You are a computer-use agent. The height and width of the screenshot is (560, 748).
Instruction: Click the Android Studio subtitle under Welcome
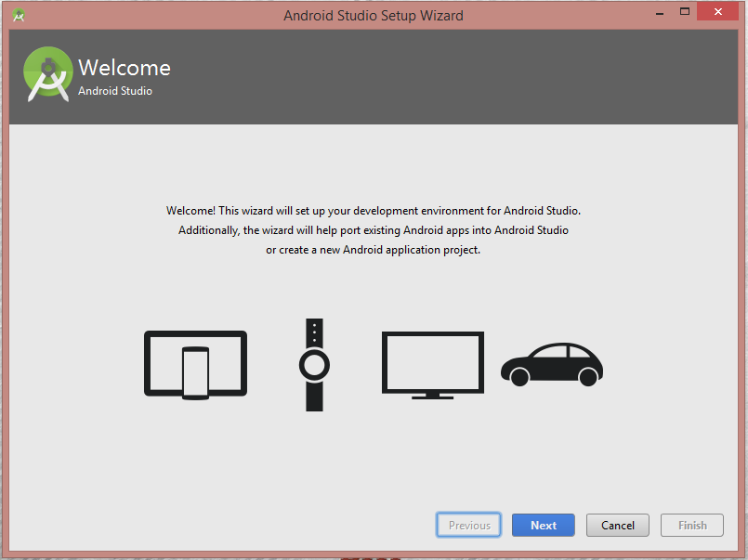point(115,91)
